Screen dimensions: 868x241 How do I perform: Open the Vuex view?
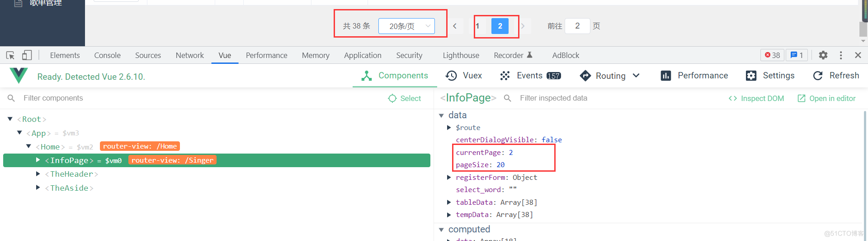coord(464,76)
